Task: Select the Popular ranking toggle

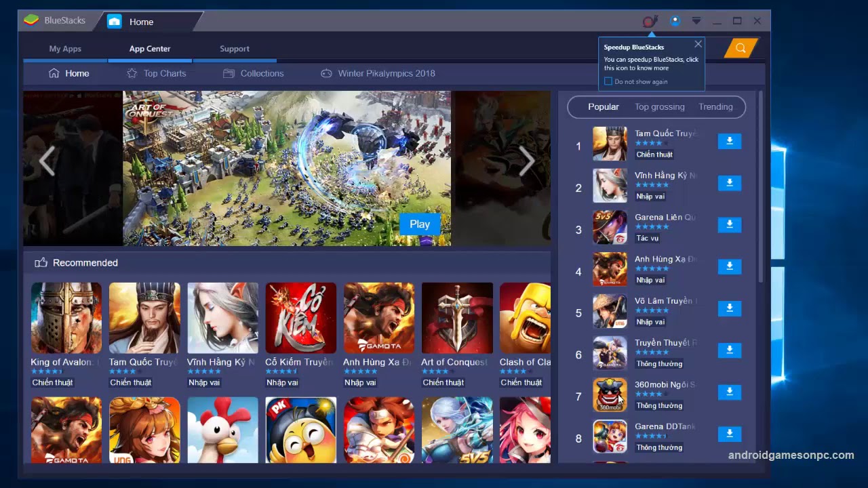Action: (x=604, y=107)
